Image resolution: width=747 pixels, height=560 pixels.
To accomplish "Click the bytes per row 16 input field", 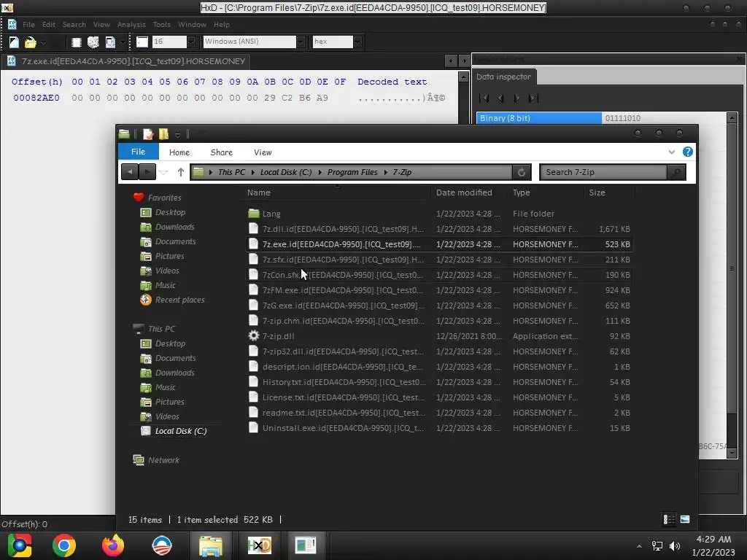I will pos(169,42).
